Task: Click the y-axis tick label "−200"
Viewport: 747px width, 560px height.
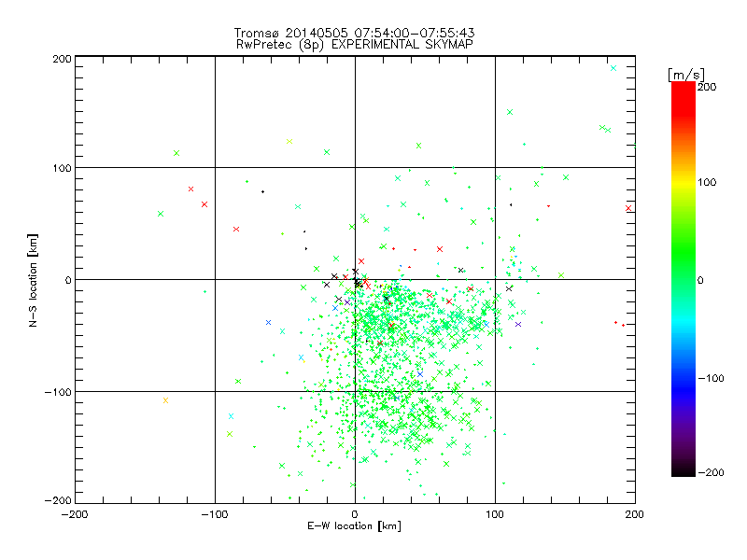Action: coord(58,500)
